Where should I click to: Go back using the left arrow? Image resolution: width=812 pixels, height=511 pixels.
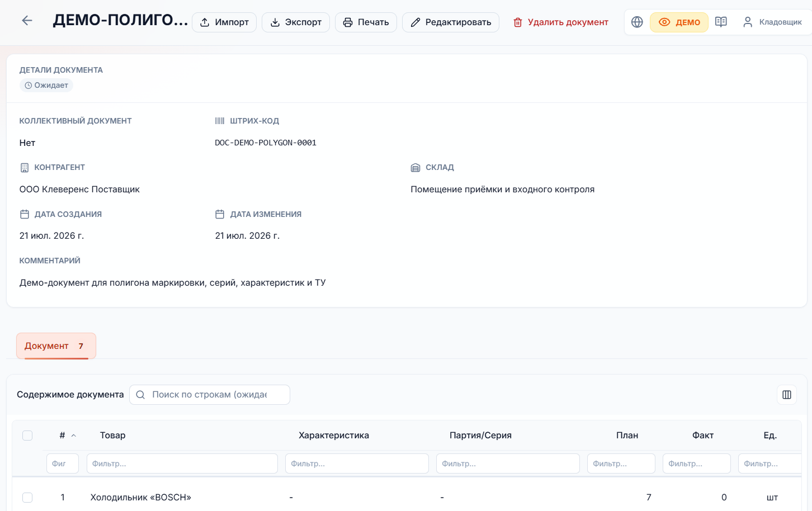pyautogui.click(x=27, y=21)
